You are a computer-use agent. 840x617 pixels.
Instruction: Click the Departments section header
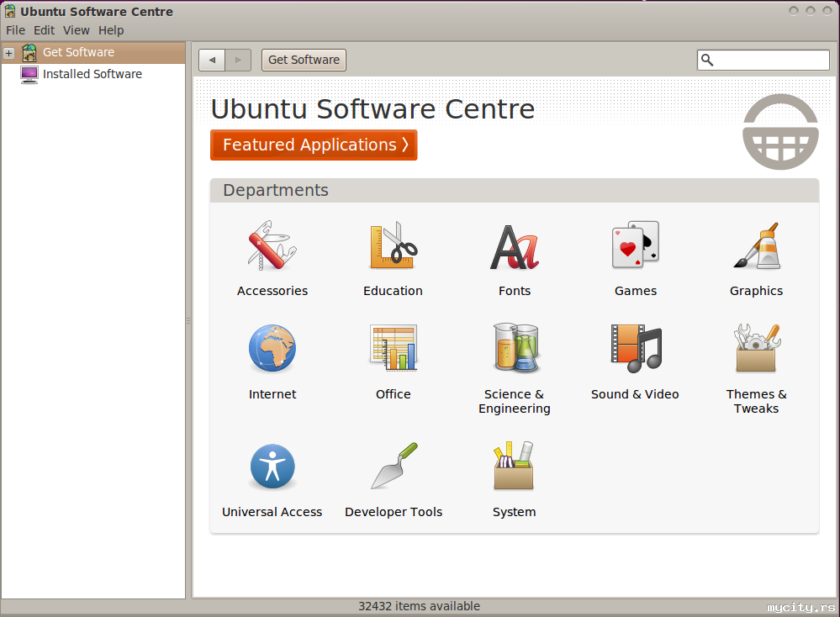515,191
